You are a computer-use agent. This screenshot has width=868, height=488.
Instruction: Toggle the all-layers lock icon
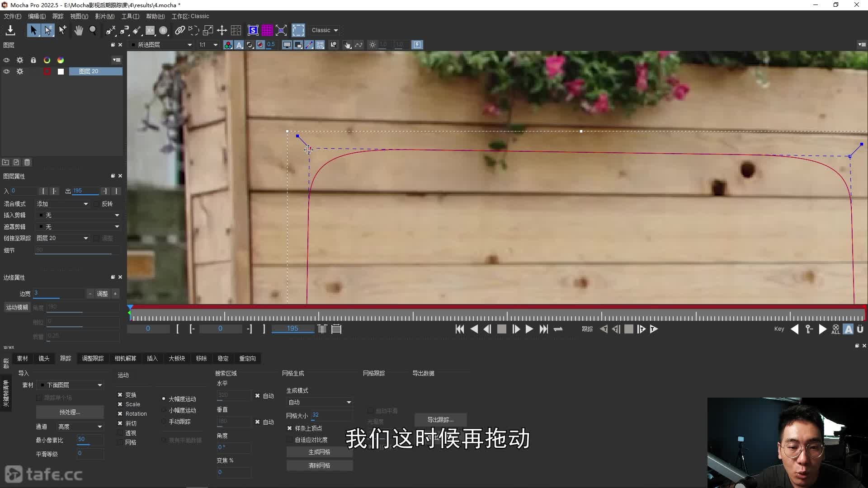point(33,60)
